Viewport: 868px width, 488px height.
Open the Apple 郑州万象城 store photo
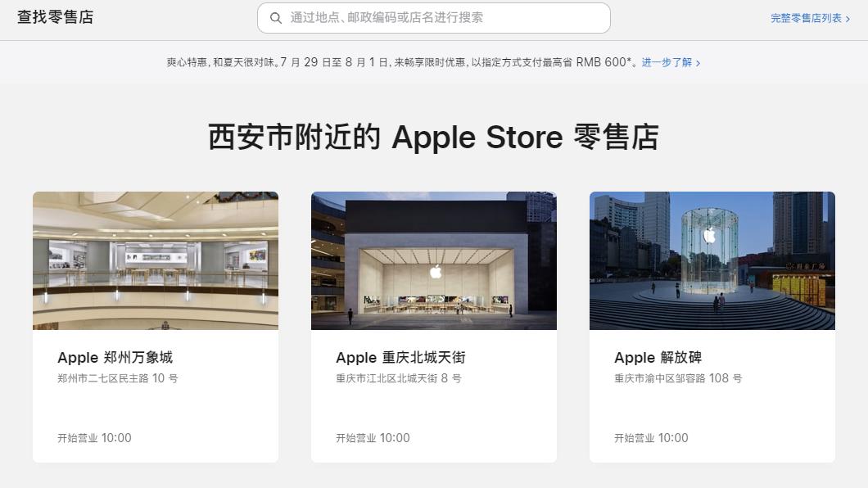coord(156,260)
